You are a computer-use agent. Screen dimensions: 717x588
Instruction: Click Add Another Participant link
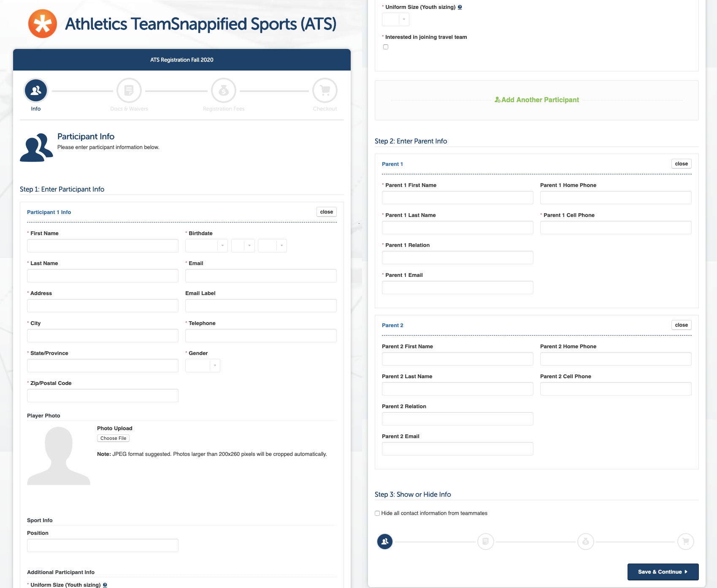[537, 100]
